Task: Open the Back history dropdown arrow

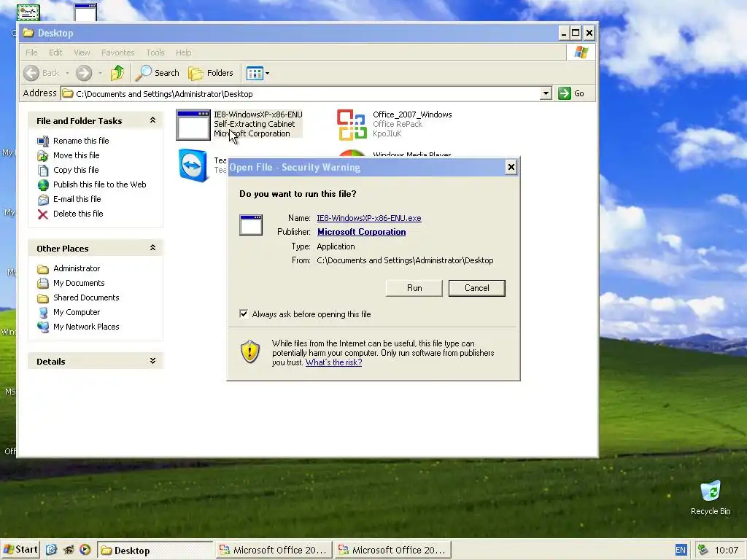Action: point(67,74)
